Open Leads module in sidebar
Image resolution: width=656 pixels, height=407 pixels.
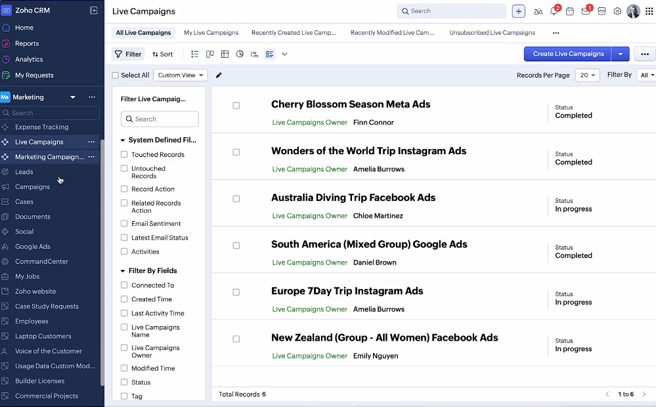pos(24,172)
